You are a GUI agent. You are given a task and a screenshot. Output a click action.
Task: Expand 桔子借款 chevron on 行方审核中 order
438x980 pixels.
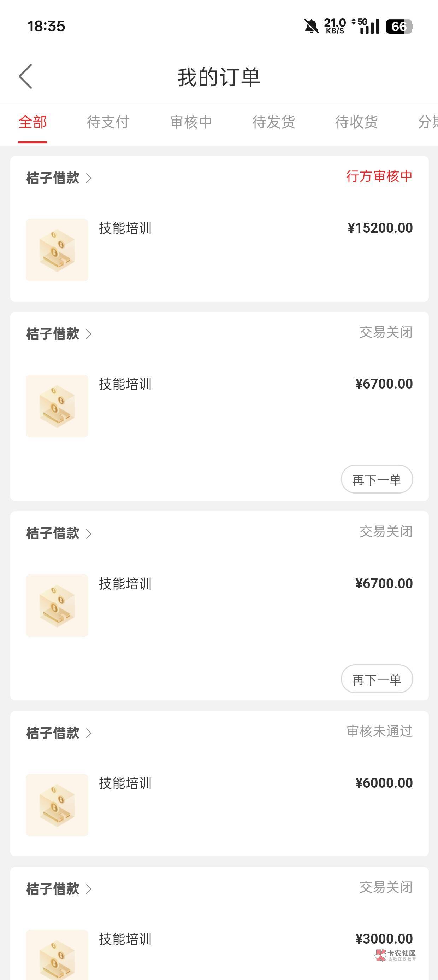[x=89, y=178]
